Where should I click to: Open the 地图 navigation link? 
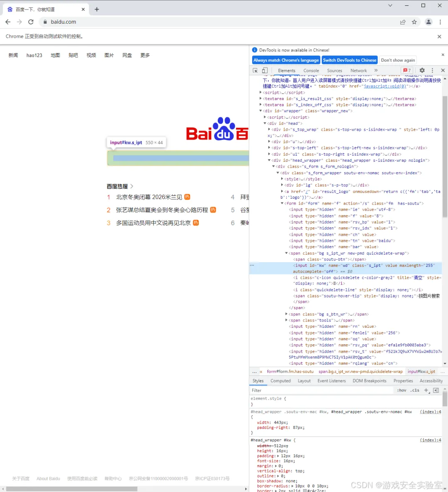coord(55,55)
